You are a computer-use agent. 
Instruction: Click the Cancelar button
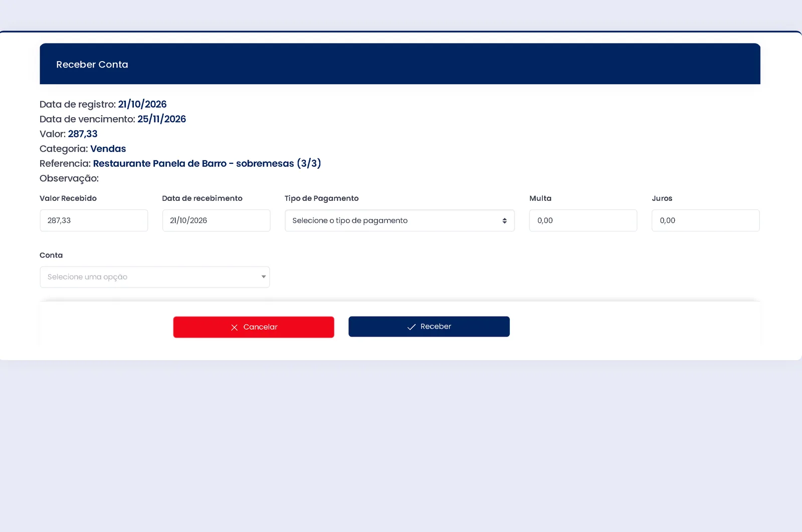[x=254, y=327]
